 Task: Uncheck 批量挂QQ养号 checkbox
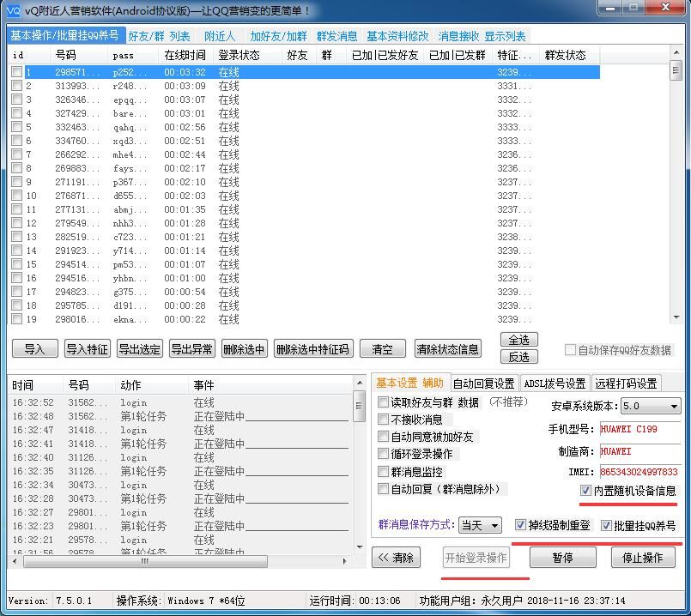[x=606, y=525]
